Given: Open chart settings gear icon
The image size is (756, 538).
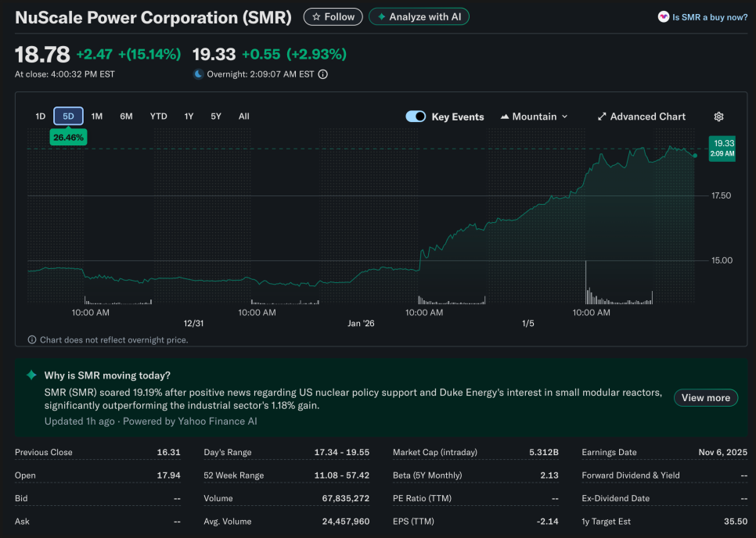Looking at the screenshot, I should [718, 117].
